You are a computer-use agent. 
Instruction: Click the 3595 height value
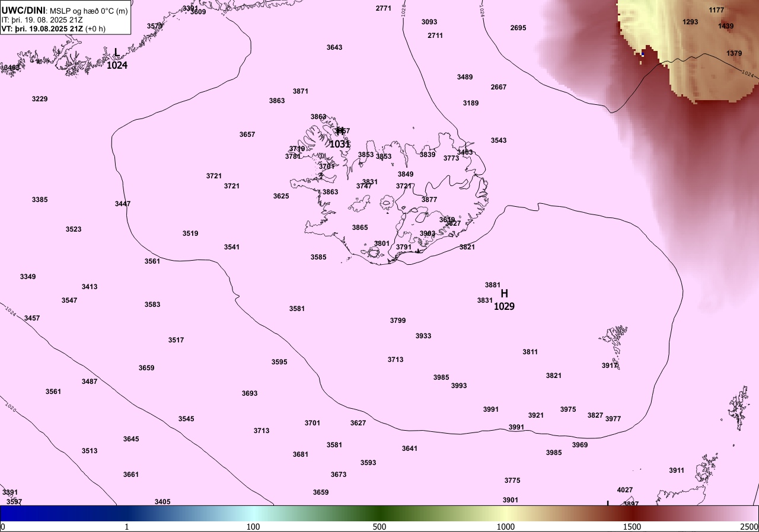click(x=279, y=362)
